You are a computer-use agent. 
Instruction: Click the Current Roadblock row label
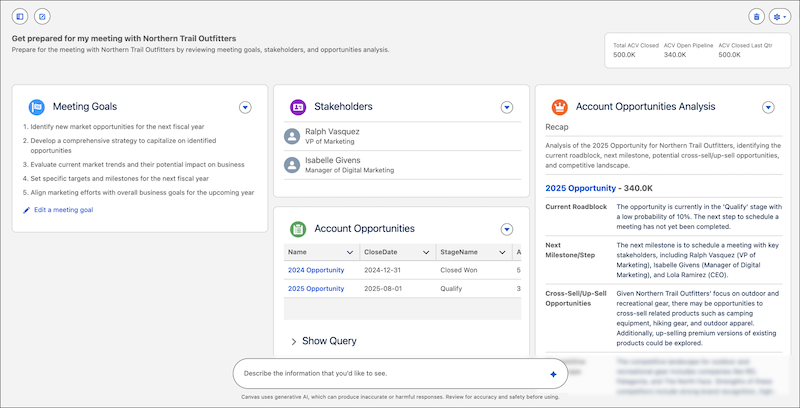(576, 207)
